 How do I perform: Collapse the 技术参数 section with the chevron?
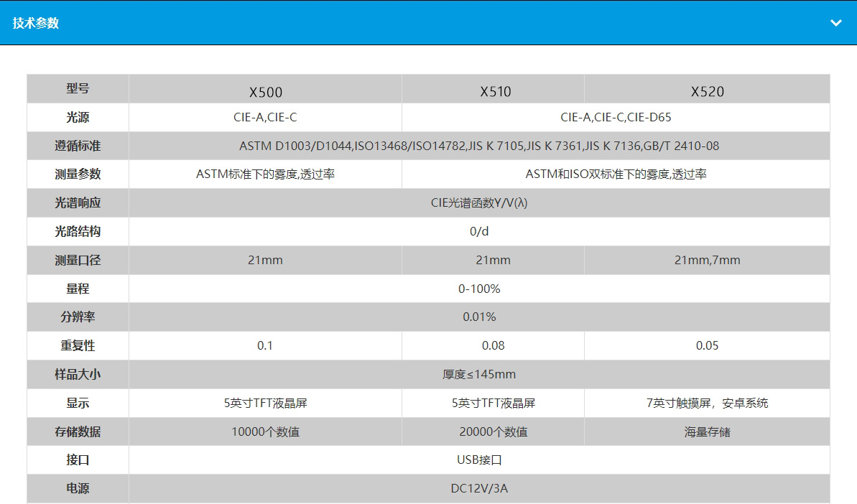pos(835,23)
